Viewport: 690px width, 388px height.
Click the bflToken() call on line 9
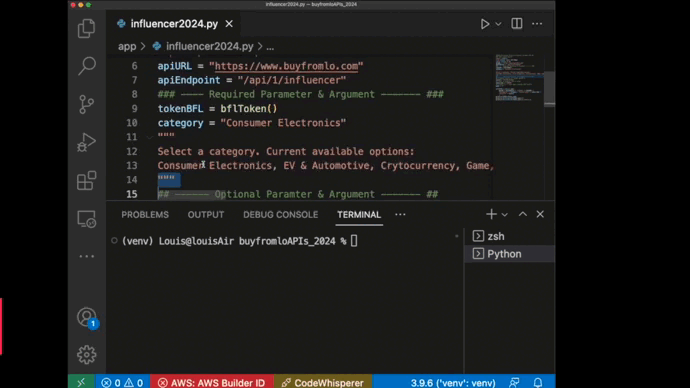pyautogui.click(x=249, y=109)
